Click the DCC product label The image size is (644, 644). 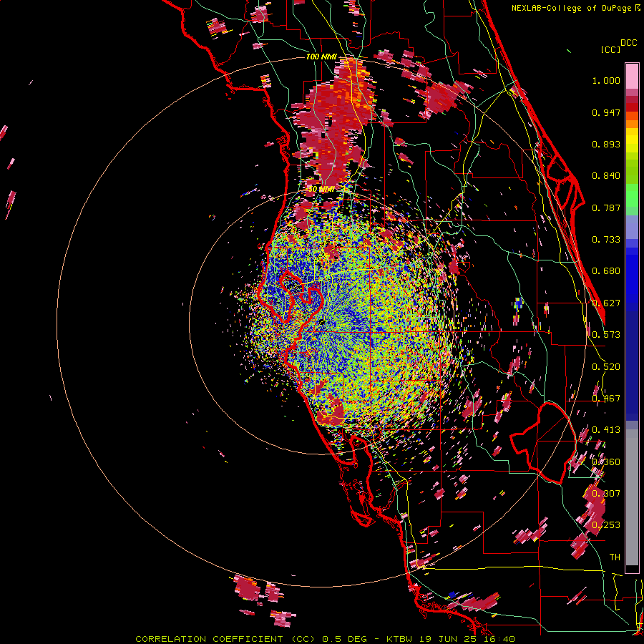coord(629,42)
